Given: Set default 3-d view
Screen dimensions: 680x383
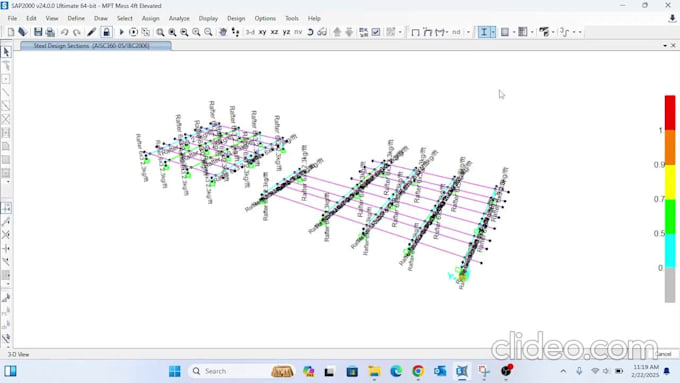Looking at the screenshot, I should pos(250,32).
